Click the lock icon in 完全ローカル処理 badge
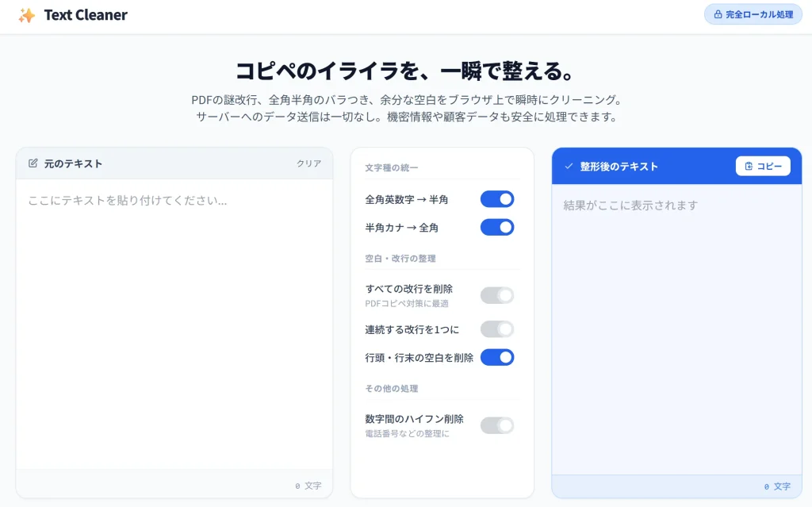 718,14
